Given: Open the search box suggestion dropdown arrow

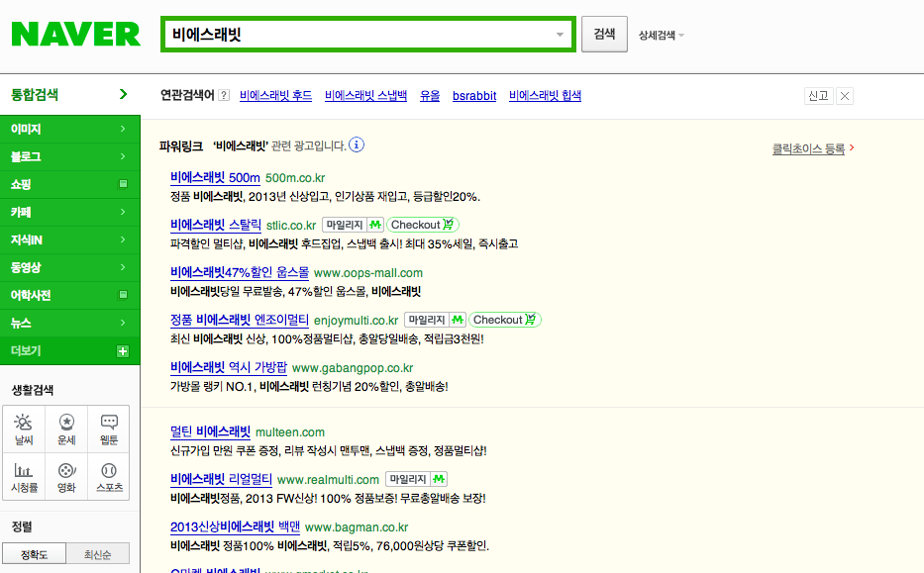Looking at the screenshot, I should (560, 35).
